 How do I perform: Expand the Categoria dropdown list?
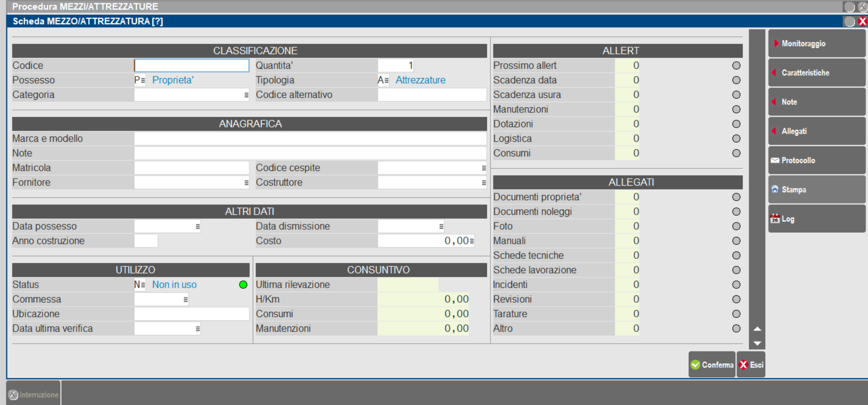click(x=246, y=95)
